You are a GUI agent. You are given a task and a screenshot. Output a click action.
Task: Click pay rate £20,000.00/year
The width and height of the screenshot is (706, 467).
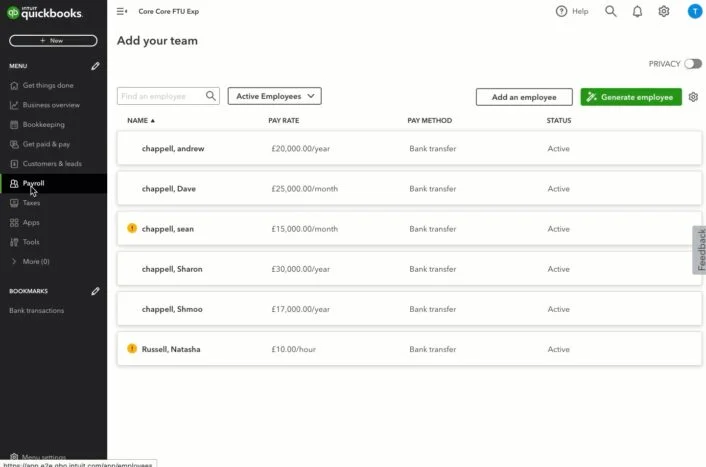coord(301,148)
